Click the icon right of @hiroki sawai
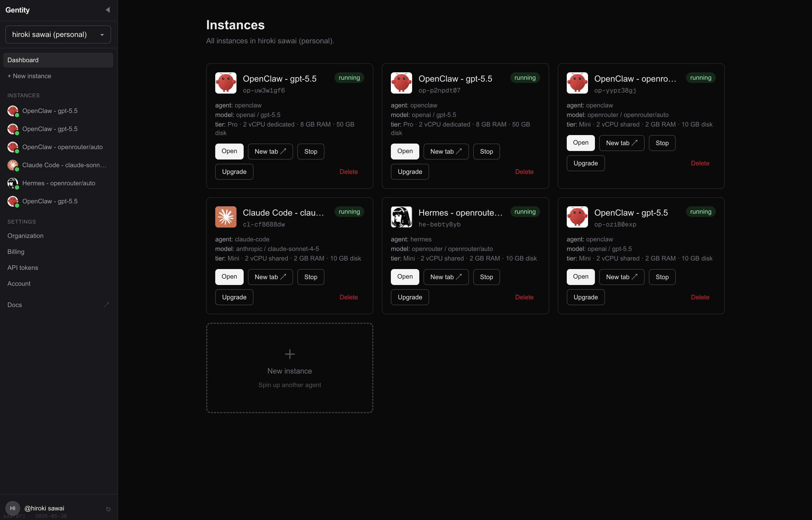812x520 pixels. [108, 509]
